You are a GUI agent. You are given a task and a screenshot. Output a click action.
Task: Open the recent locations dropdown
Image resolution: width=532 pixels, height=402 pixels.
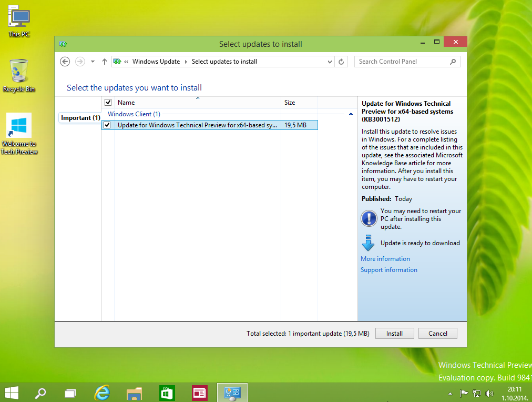click(x=93, y=62)
